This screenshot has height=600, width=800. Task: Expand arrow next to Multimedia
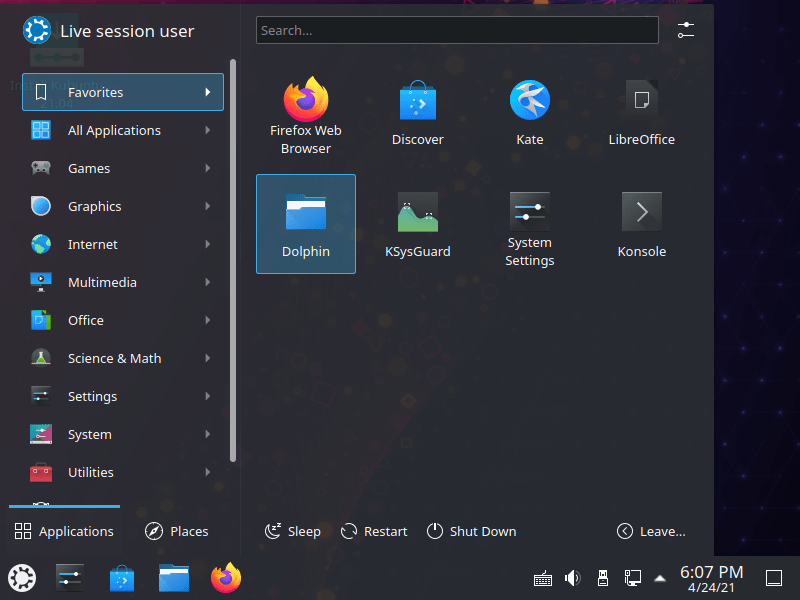click(208, 282)
